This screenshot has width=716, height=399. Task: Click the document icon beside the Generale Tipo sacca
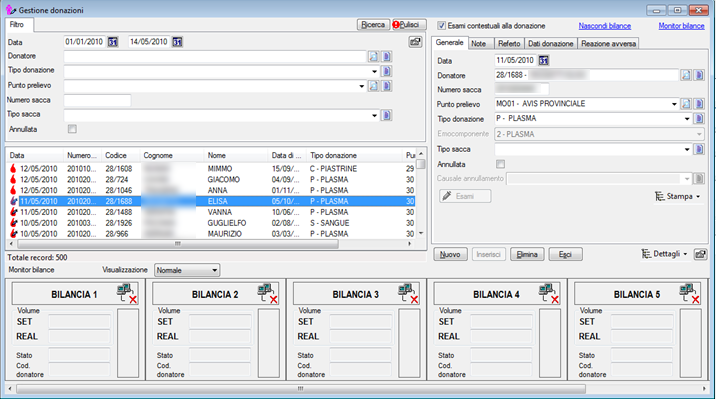coord(699,149)
